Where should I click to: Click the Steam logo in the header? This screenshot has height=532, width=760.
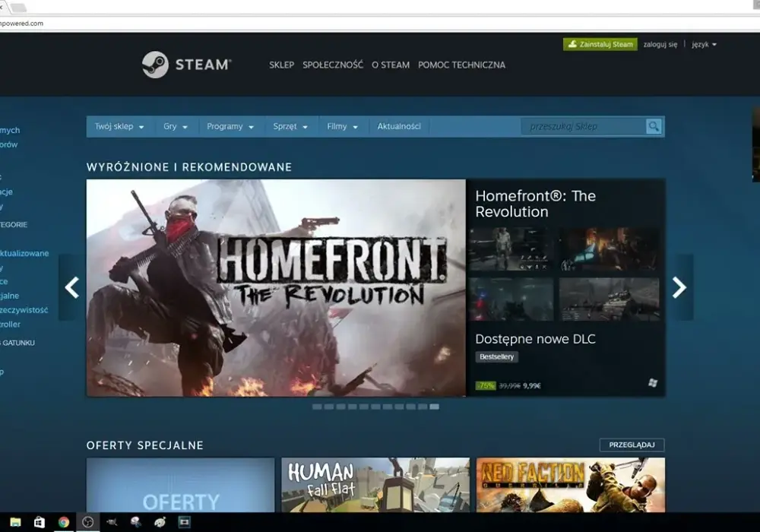[187, 65]
